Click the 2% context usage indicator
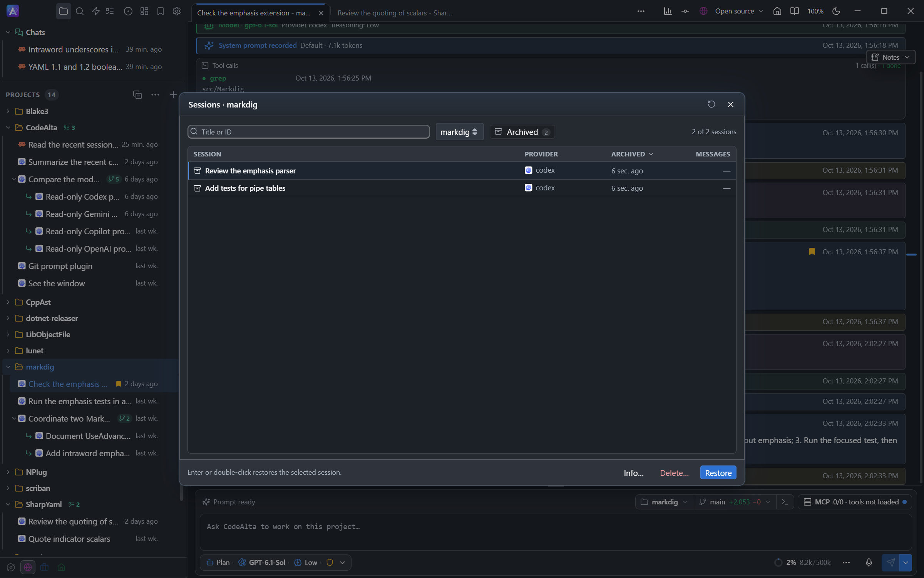This screenshot has height=578, width=924. 802,563
